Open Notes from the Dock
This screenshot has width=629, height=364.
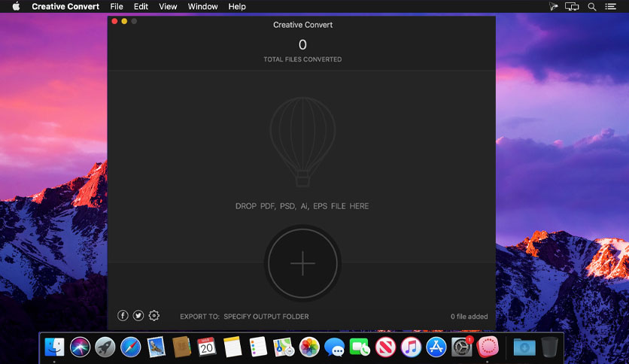232,347
